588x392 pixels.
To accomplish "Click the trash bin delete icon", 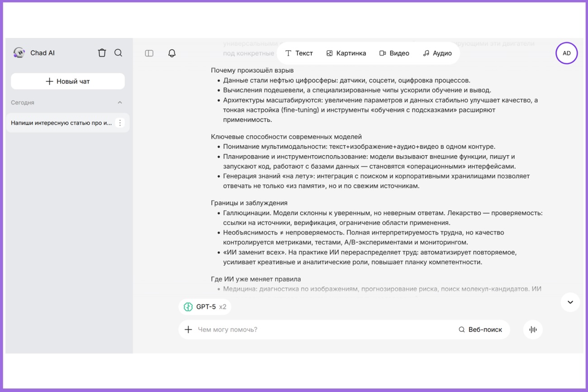I will [102, 53].
